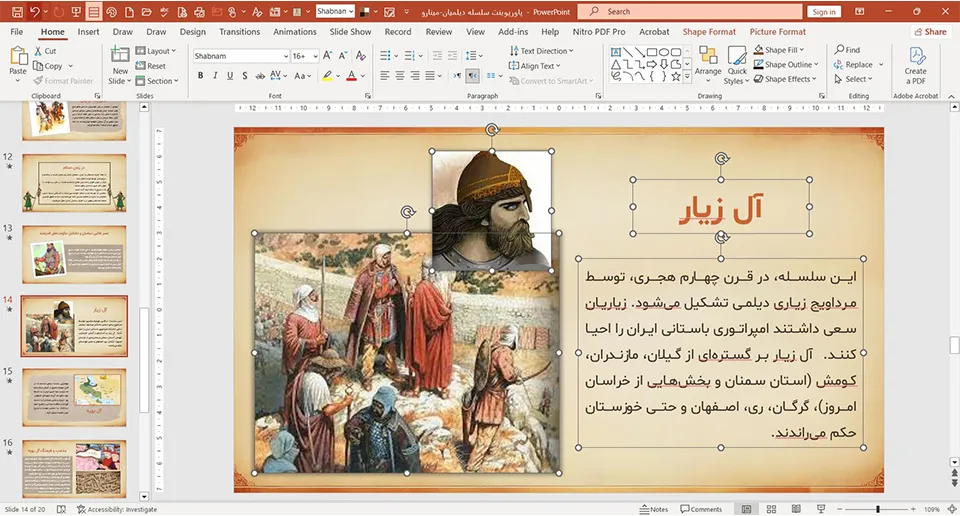Open the Layout dropdown
The height and width of the screenshot is (516, 960).
[x=156, y=51]
